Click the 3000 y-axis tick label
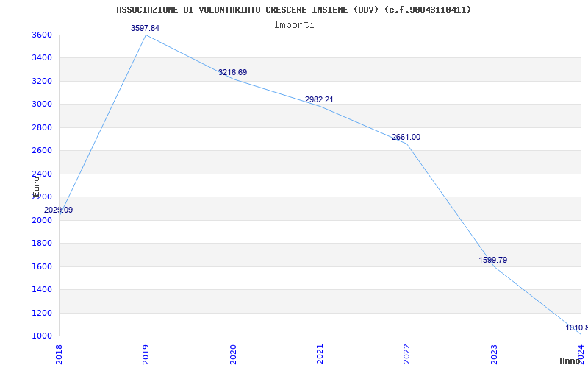588x368 pixels. (42, 105)
